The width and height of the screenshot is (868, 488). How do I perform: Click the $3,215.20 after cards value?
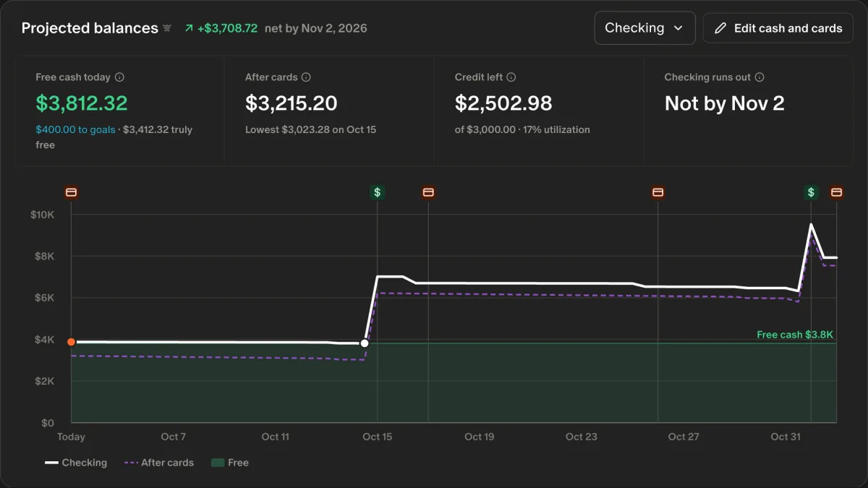click(292, 103)
